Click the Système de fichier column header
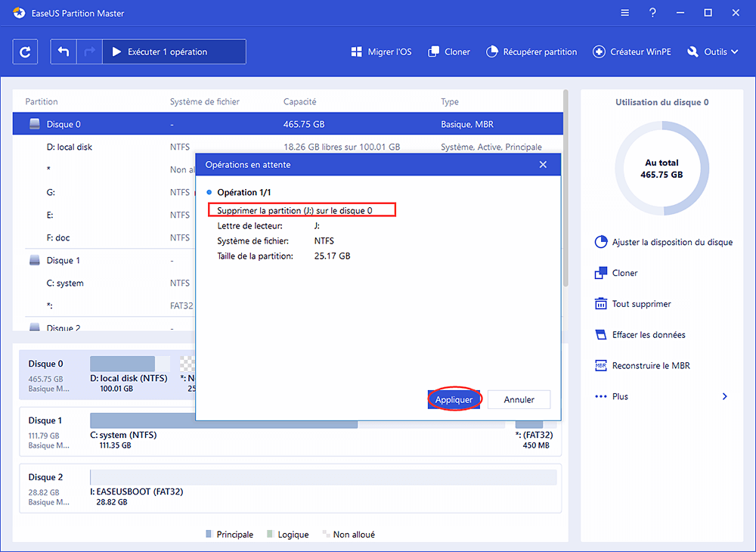Screen dimensions: 756x552 point(204,102)
